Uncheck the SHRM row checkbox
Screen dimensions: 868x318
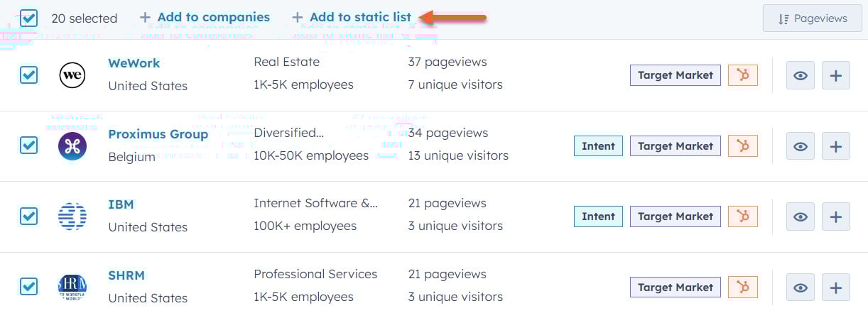28,286
